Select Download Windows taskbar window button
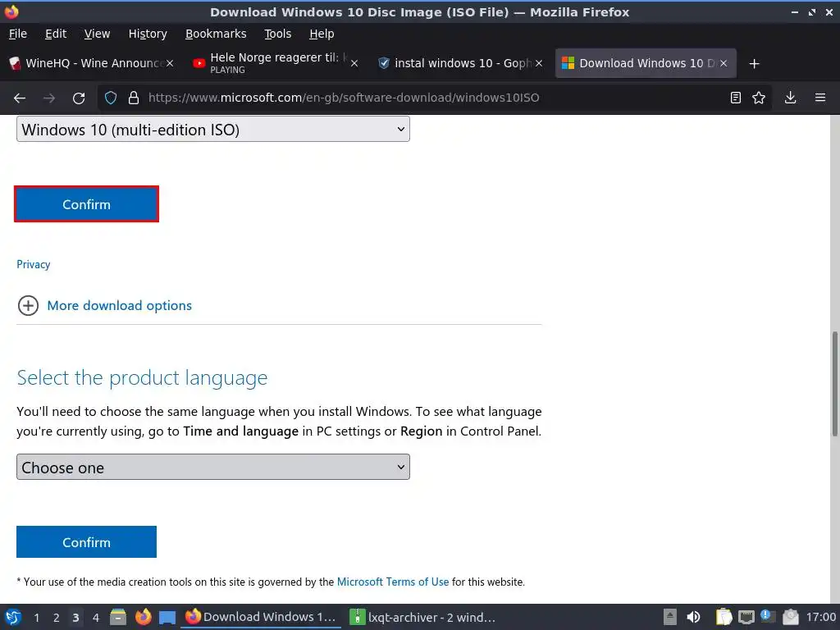This screenshot has width=840, height=630. point(262,617)
